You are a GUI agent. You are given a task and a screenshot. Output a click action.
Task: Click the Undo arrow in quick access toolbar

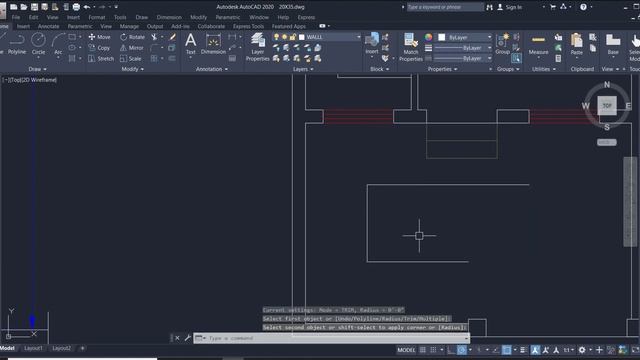tap(87, 7)
